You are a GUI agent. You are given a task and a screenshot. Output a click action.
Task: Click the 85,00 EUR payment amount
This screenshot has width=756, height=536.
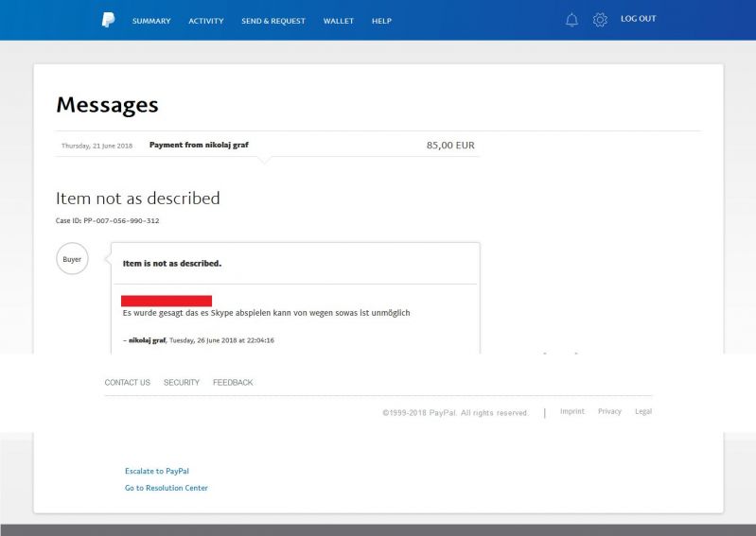tap(450, 146)
